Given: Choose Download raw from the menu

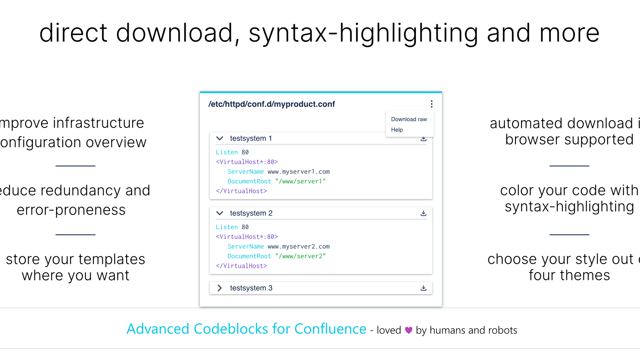Looking at the screenshot, I should [x=409, y=119].
